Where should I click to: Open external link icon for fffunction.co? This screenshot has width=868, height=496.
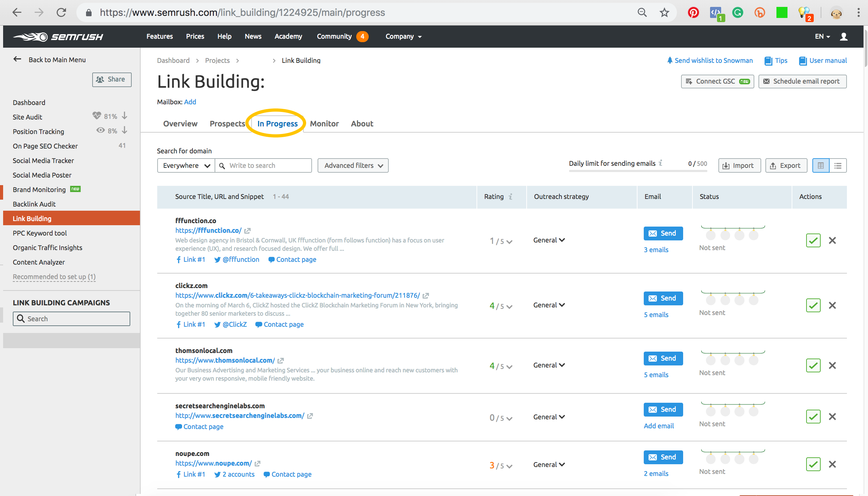tap(247, 231)
